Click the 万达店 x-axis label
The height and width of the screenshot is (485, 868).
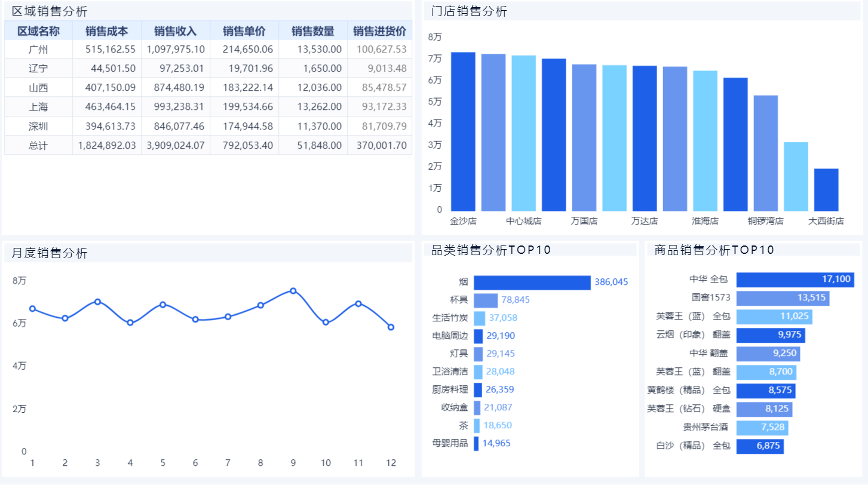[645, 221]
